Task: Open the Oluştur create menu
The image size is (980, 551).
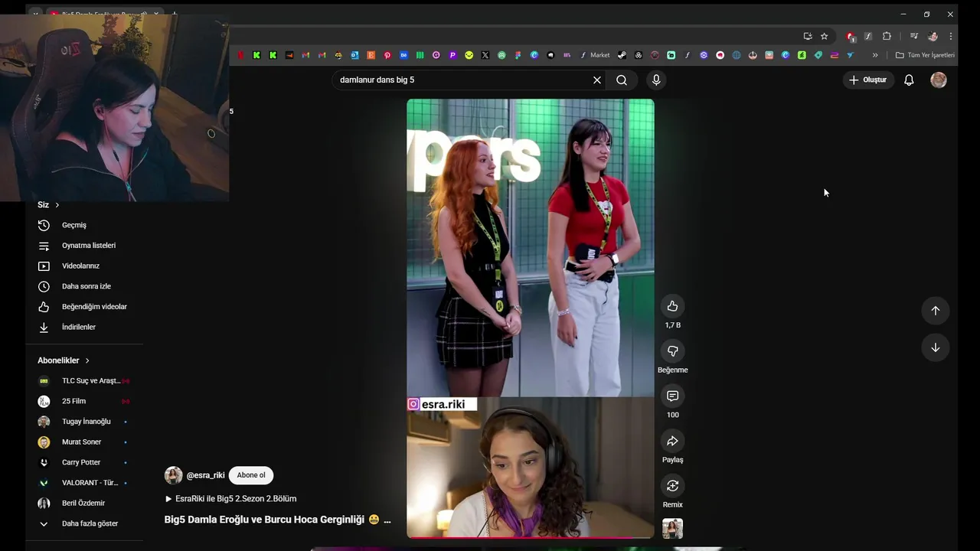Action: coord(868,80)
